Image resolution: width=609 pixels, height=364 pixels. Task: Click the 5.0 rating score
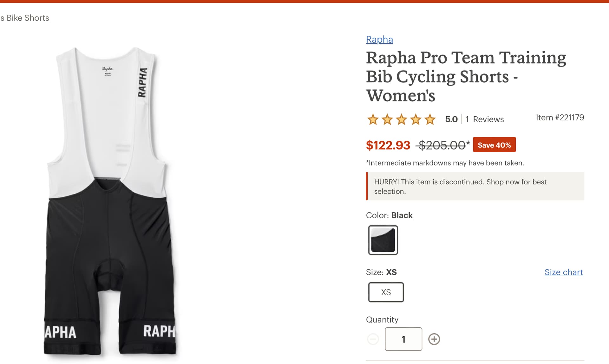click(x=451, y=119)
